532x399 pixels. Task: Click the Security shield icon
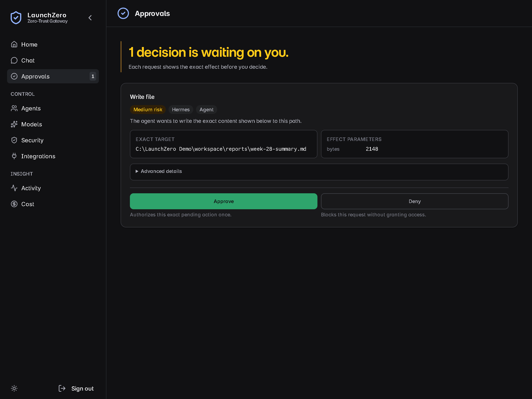14,140
